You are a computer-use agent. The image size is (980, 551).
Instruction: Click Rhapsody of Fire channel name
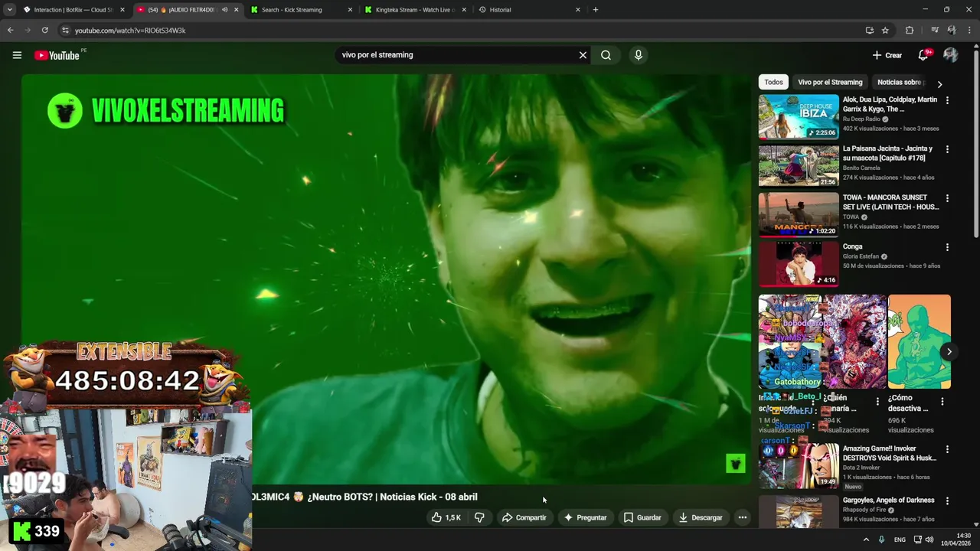(864, 510)
